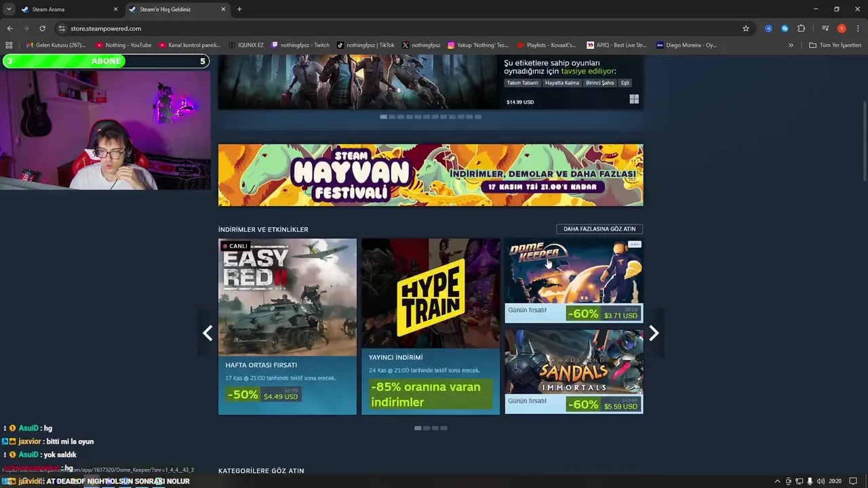Image resolution: width=868 pixels, height=488 pixels.
Task: Bookmark this page with the star icon
Action: click(x=746, y=28)
